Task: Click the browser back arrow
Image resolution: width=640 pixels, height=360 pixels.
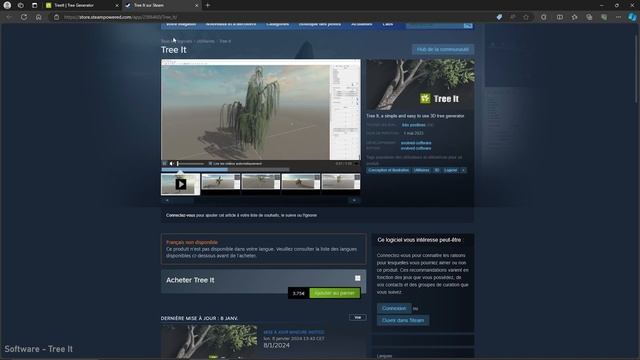Action: 9,17
